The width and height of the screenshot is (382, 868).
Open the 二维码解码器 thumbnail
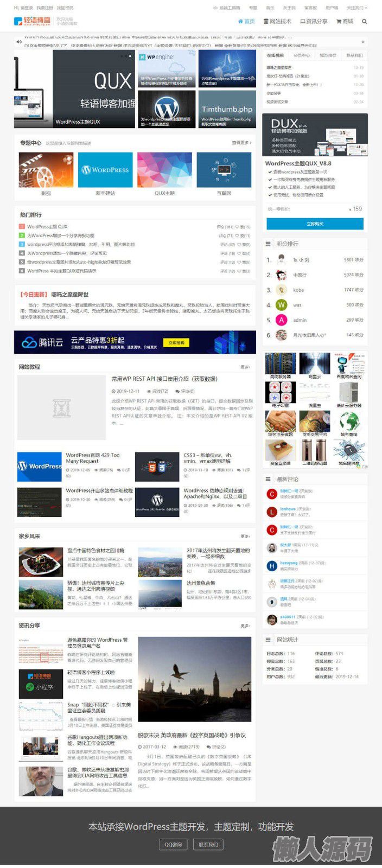[315, 450]
